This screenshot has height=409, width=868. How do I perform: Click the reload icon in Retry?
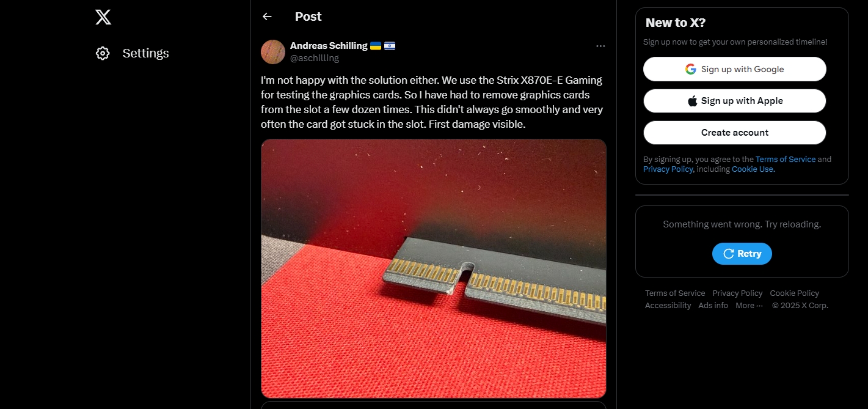coord(728,254)
